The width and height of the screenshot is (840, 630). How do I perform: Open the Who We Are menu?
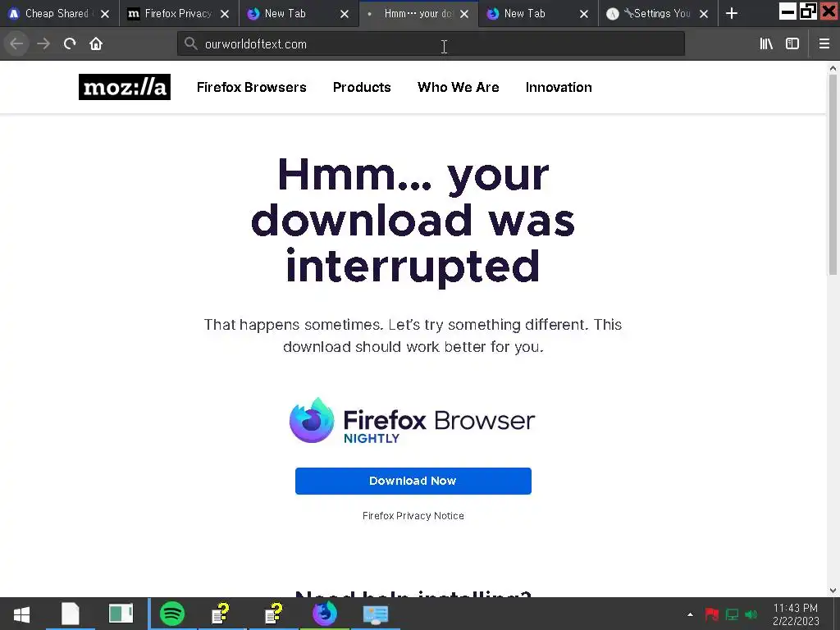458,87
